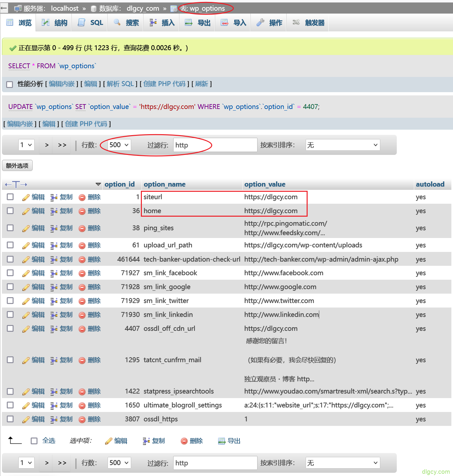Toggle the Select All checkbox at bottom
Image resolution: width=453 pixels, height=476 pixels.
point(34,441)
